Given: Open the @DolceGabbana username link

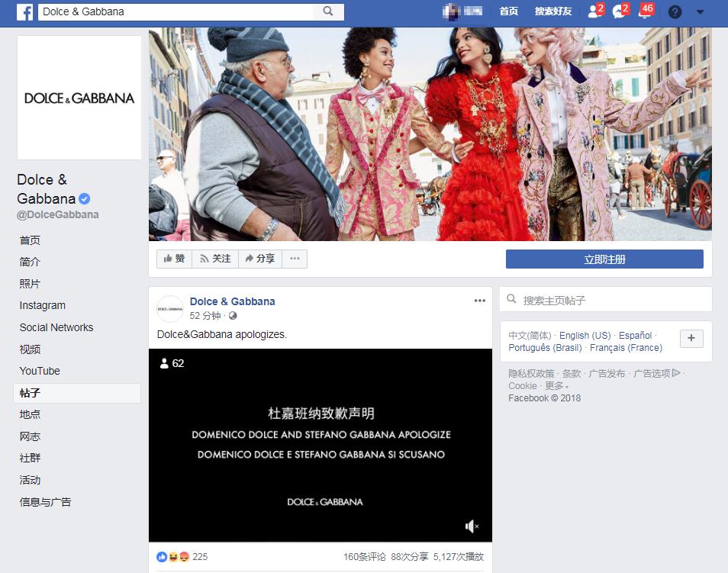Looking at the screenshot, I should click(57, 214).
